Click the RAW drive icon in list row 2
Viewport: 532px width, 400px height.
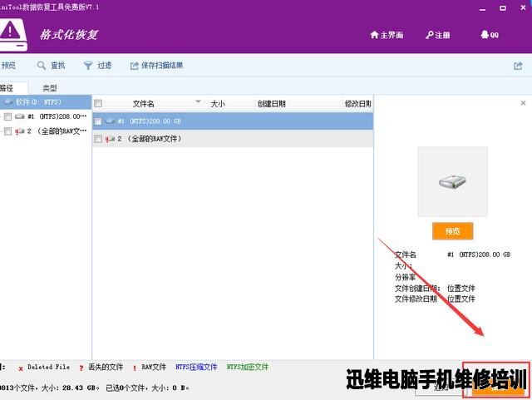pos(110,139)
